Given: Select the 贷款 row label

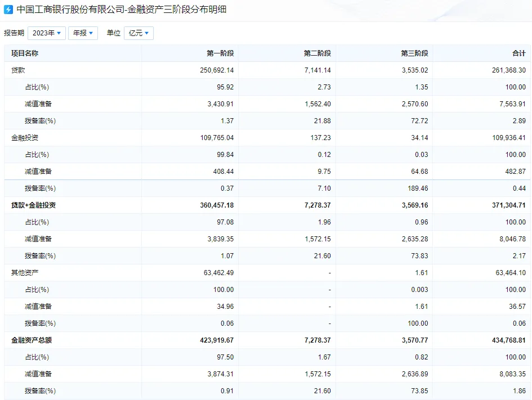Looking at the screenshot, I should point(18,70).
